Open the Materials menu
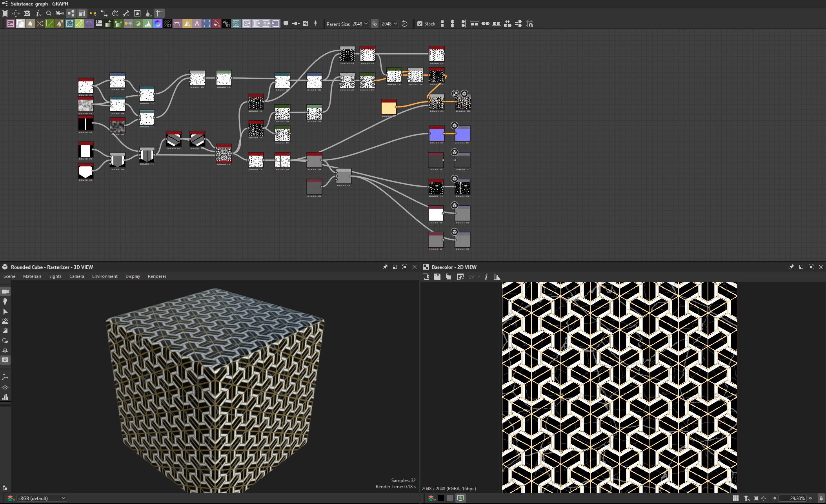The width and height of the screenshot is (826, 504). (x=32, y=276)
